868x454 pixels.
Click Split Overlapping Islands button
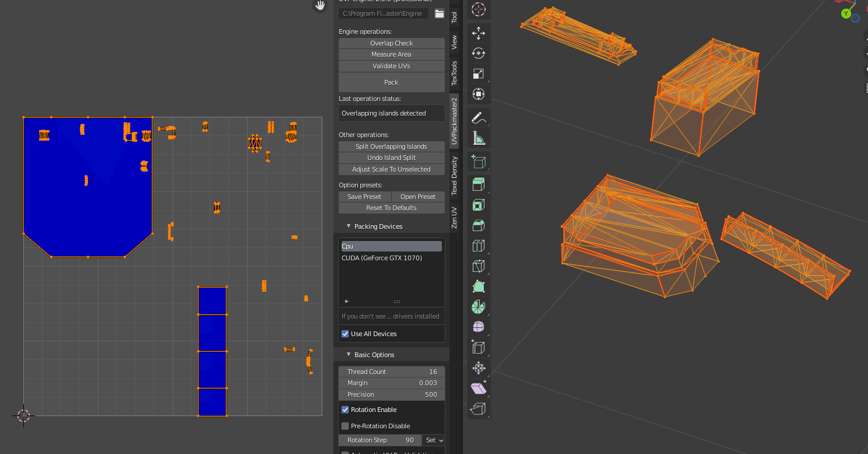[391, 146]
